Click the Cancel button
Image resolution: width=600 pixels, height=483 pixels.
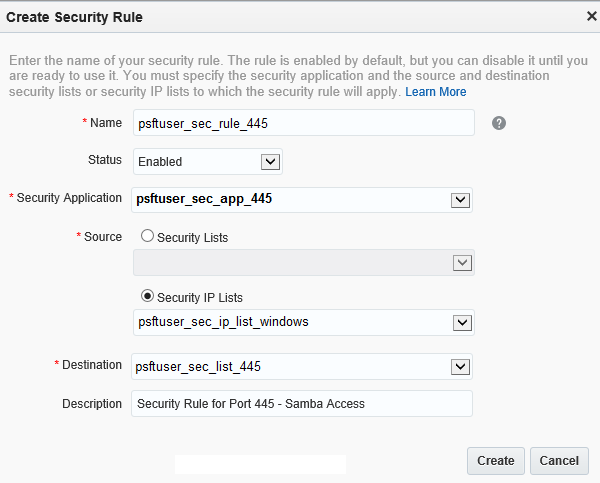tap(559, 461)
